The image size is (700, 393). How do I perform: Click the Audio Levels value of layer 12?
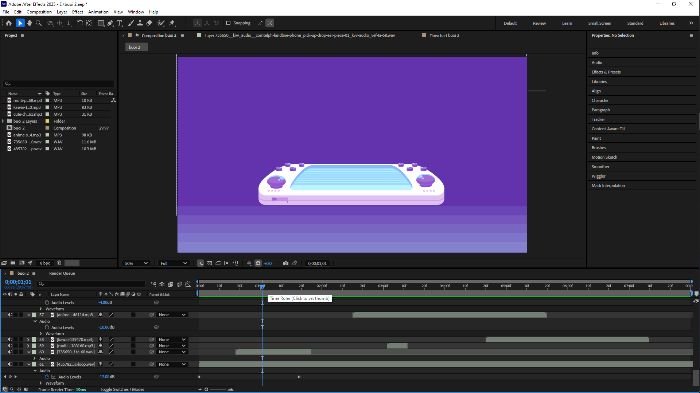pyautogui.click(x=106, y=327)
